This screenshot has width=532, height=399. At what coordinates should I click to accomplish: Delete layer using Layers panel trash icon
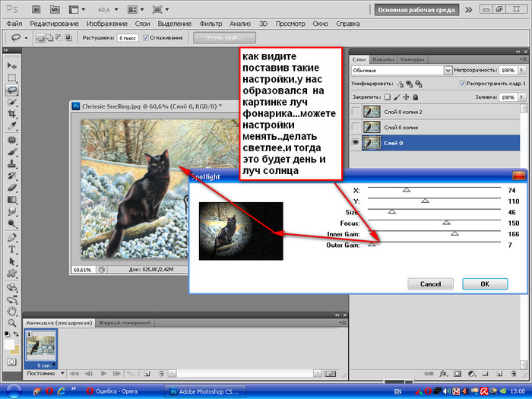tap(513, 374)
